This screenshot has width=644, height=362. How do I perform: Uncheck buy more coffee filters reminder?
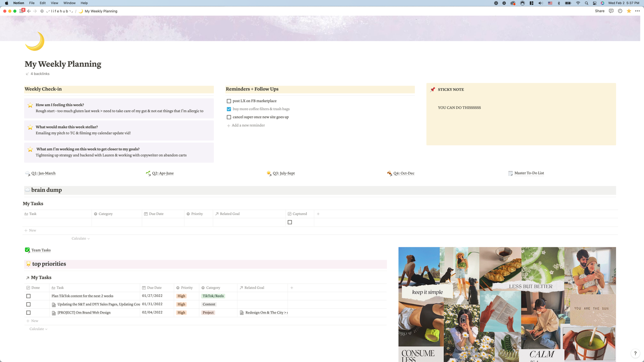(x=229, y=109)
